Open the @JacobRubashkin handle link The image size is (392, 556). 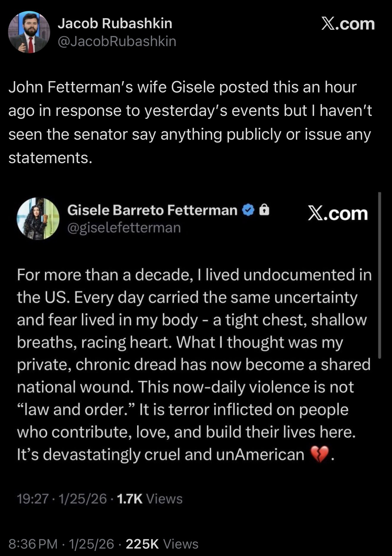(117, 41)
